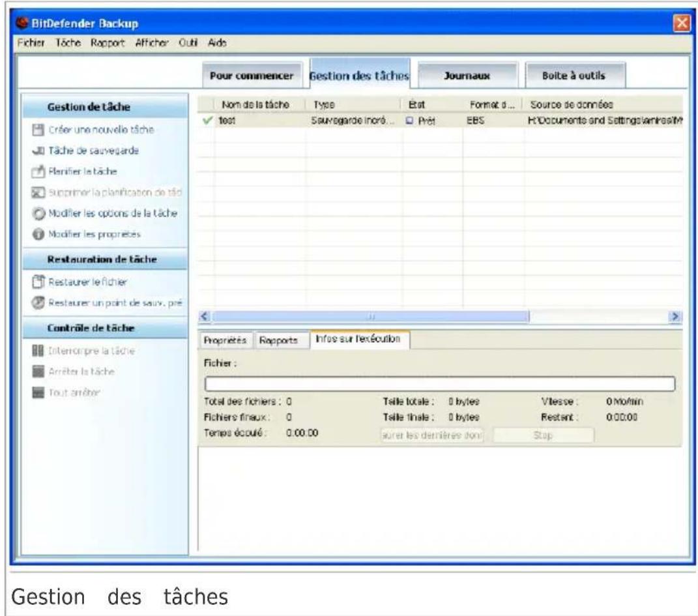698x616 pixels.
Task: Open the Afficher menu
Action: [152, 43]
